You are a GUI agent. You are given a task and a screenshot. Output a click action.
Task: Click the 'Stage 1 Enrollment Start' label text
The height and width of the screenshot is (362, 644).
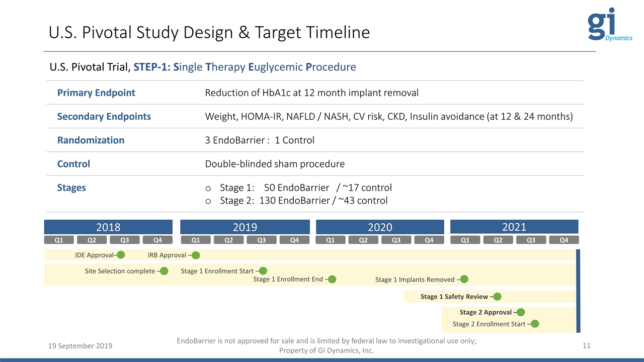pyautogui.click(x=217, y=271)
